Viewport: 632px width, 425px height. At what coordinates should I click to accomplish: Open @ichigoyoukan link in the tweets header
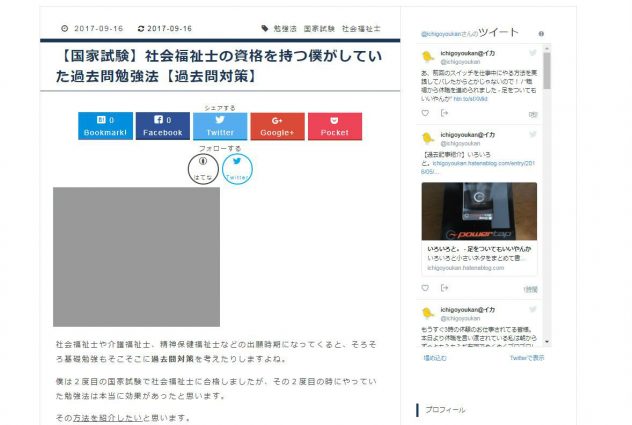441,34
